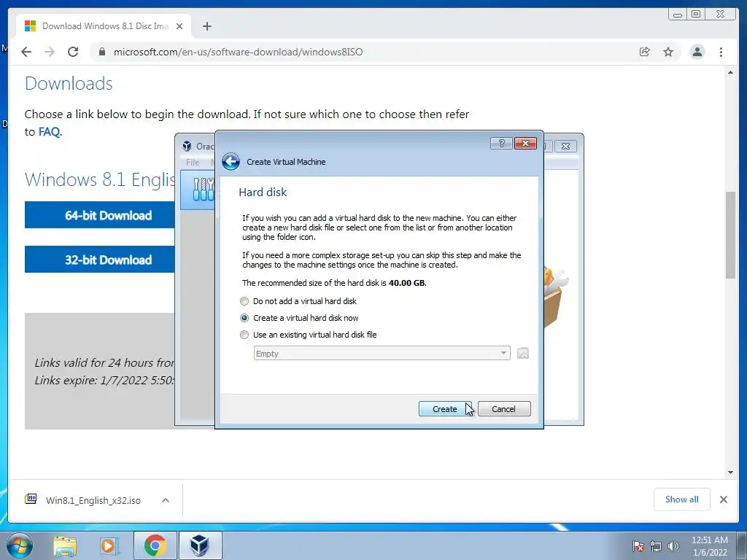Click the VirtualBox cube icon in title bar
Viewport: 747px width, 560px height.
187,146
